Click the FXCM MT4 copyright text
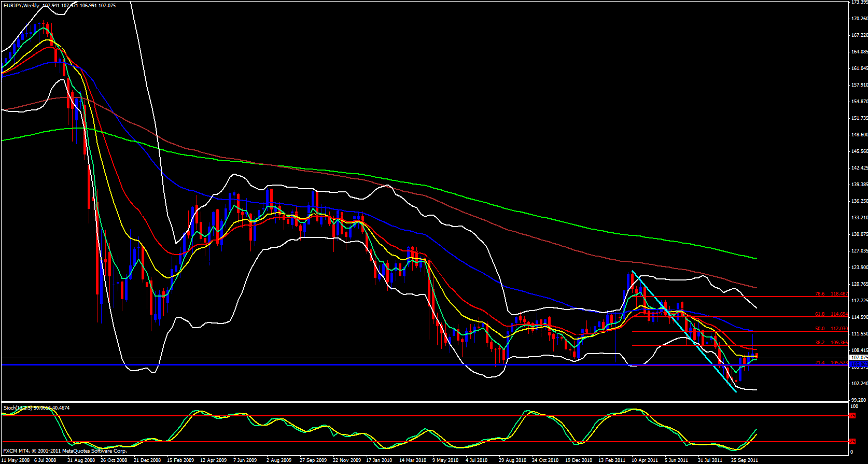The height and width of the screenshot is (464, 868). [65, 451]
